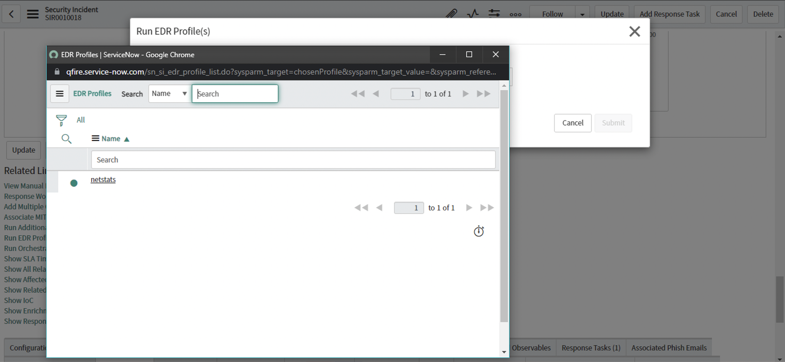
Task: Go to last page in top pagination
Action: [483, 94]
